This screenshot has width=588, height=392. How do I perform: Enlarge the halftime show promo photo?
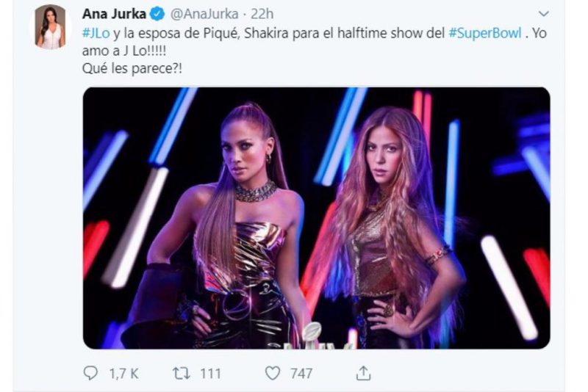(316, 218)
